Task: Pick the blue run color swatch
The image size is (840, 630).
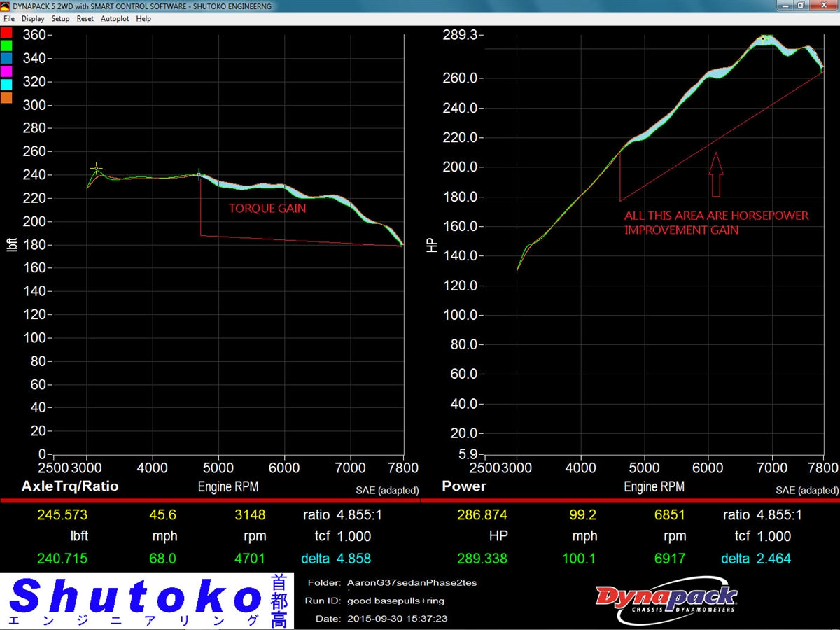Action: pyautogui.click(x=6, y=58)
